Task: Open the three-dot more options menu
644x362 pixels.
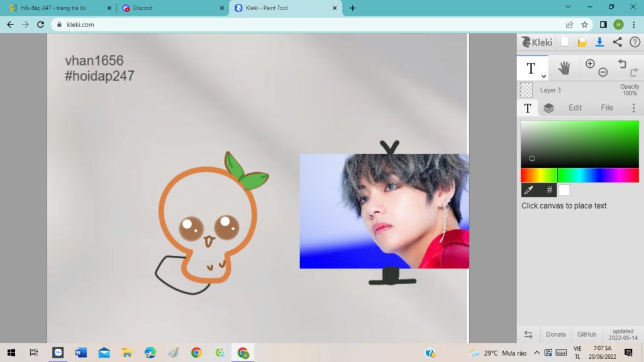Action: 634,108
